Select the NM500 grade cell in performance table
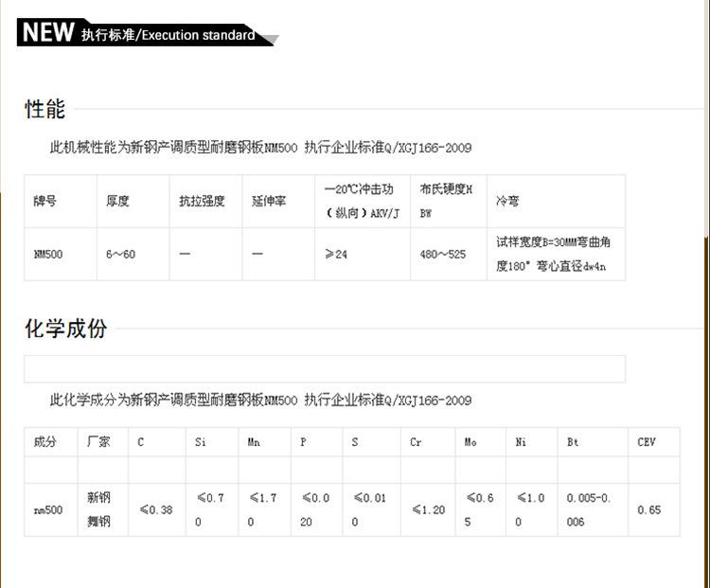Viewport: 710px width, 588px height. [x=61, y=254]
